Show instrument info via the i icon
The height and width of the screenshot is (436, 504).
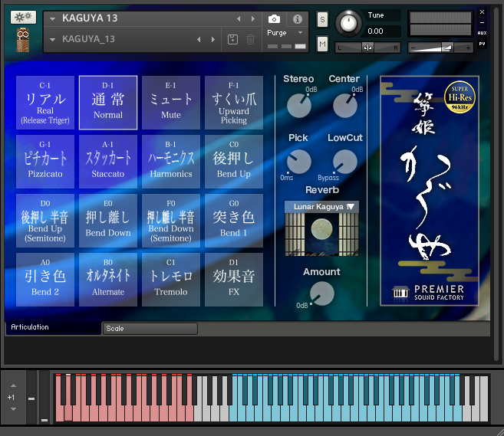[298, 18]
